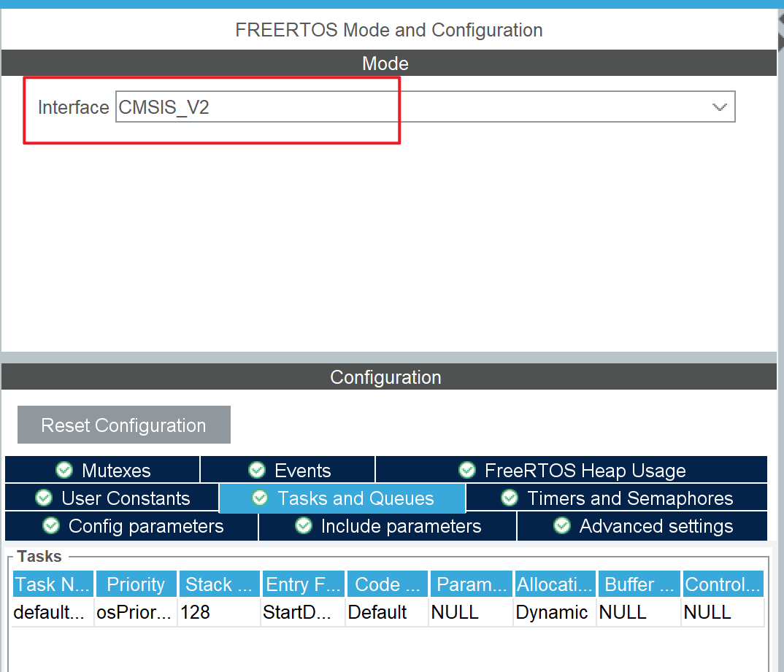Click the check icon on Include parameters
This screenshot has height=672, width=784.
tap(303, 525)
